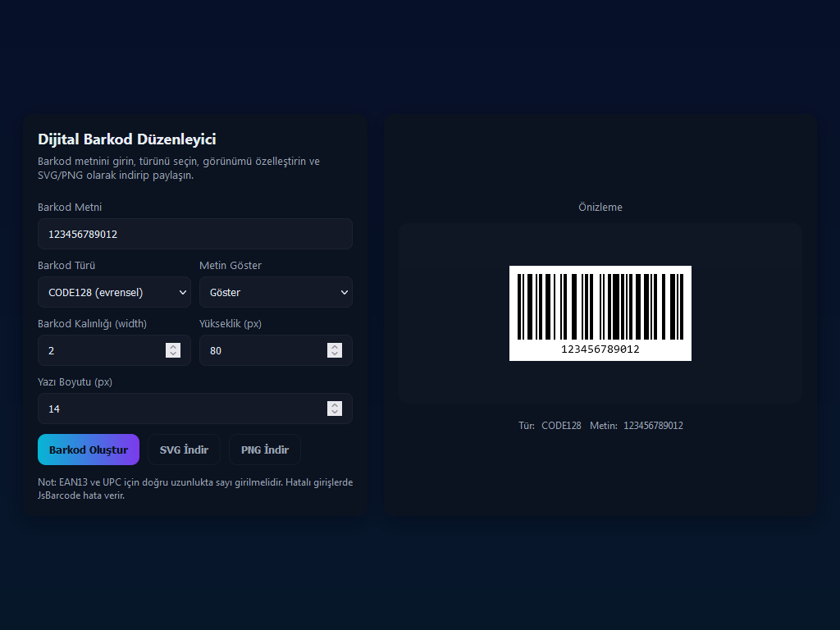Viewport: 840px width, 630px height.
Task: Decrease barcode width using down arrow
Action: coord(173,354)
